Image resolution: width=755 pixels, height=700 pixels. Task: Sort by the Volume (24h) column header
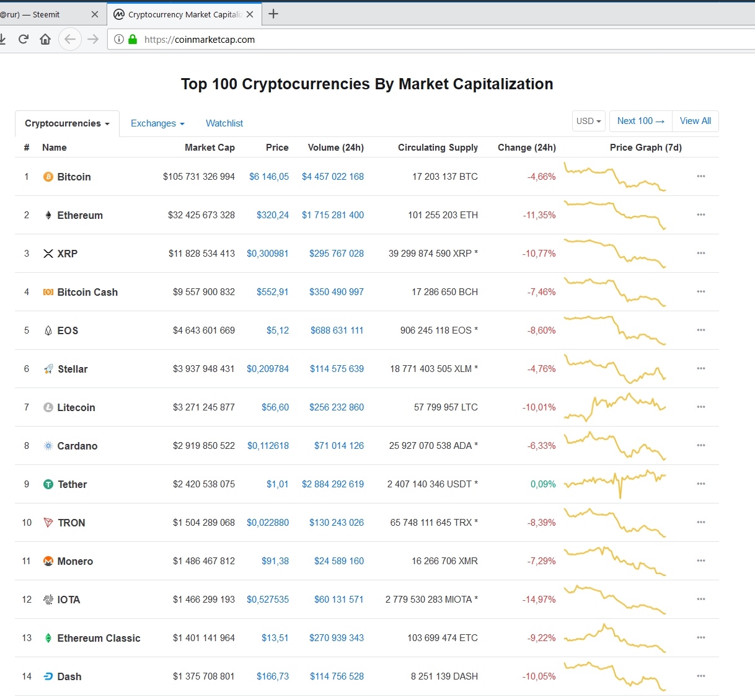[x=336, y=148]
